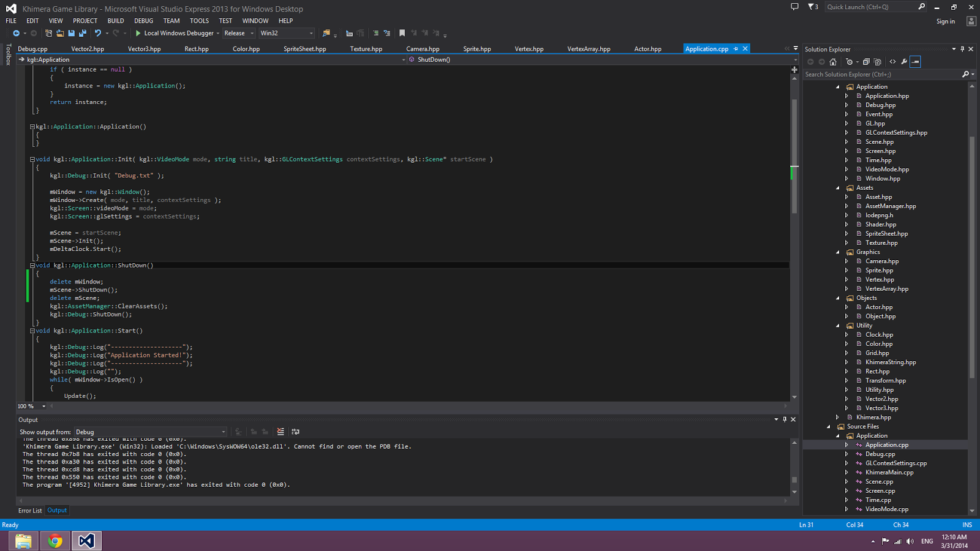Switch to the Debug.cpp tab
This screenshot has width=980, height=551.
click(x=32, y=49)
